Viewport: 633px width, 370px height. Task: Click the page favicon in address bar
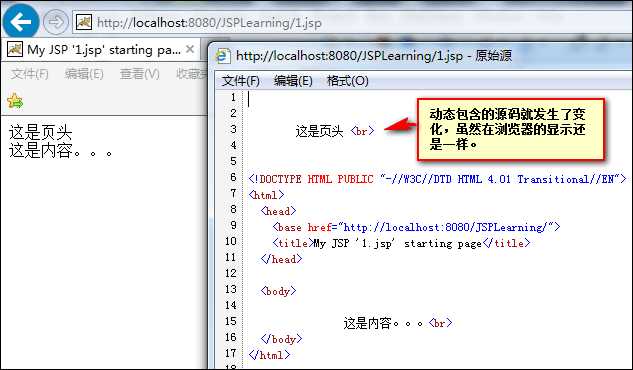[x=84, y=22]
